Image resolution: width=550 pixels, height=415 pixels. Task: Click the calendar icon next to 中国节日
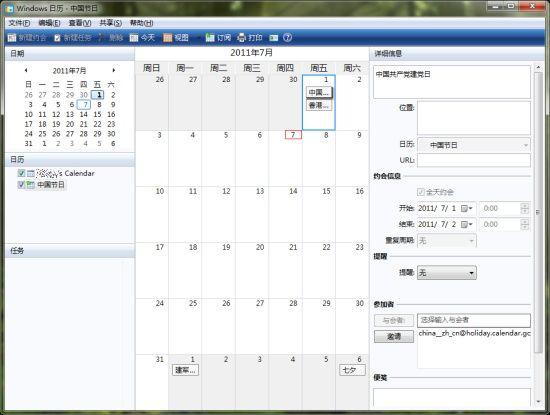[x=31, y=185]
